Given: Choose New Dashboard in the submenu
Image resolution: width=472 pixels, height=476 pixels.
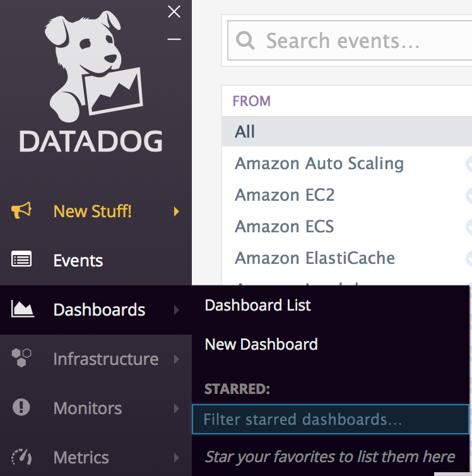Looking at the screenshot, I should [x=261, y=344].
